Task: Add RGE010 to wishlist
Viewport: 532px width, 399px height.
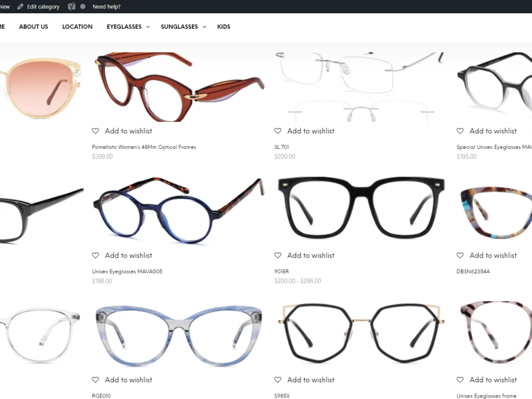Action: [128, 380]
